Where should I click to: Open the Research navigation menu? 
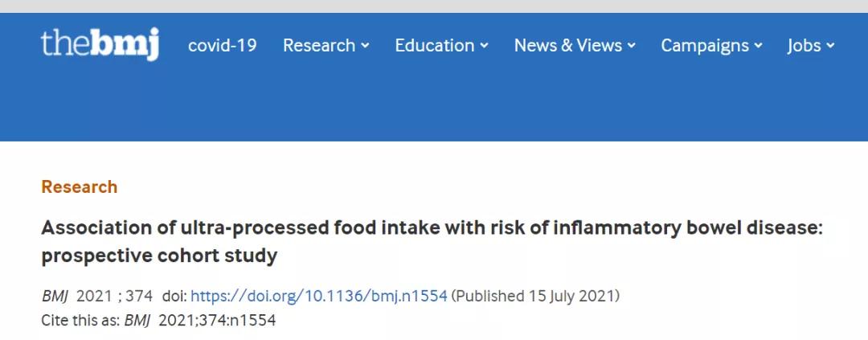pos(319,45)
